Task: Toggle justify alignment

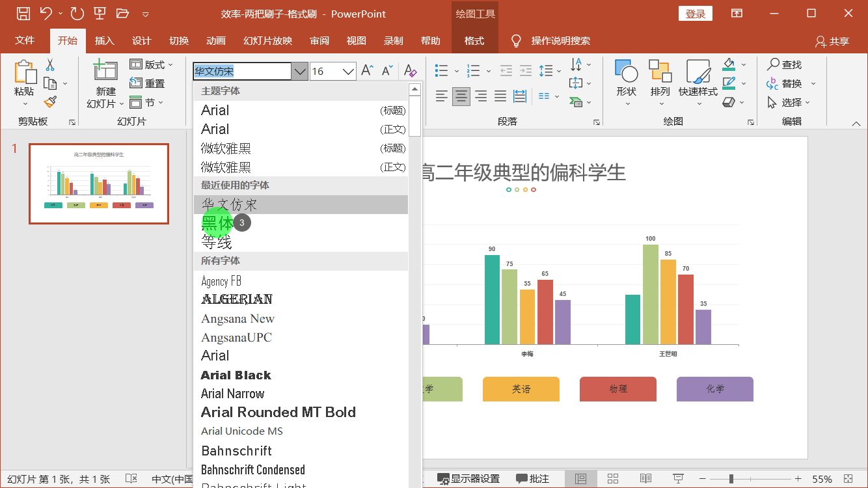Action: 500,96
